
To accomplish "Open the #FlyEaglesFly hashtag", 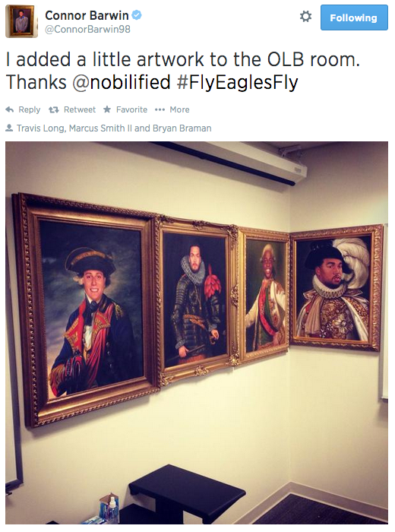I will pyautogui.click(x=238, y=82).
